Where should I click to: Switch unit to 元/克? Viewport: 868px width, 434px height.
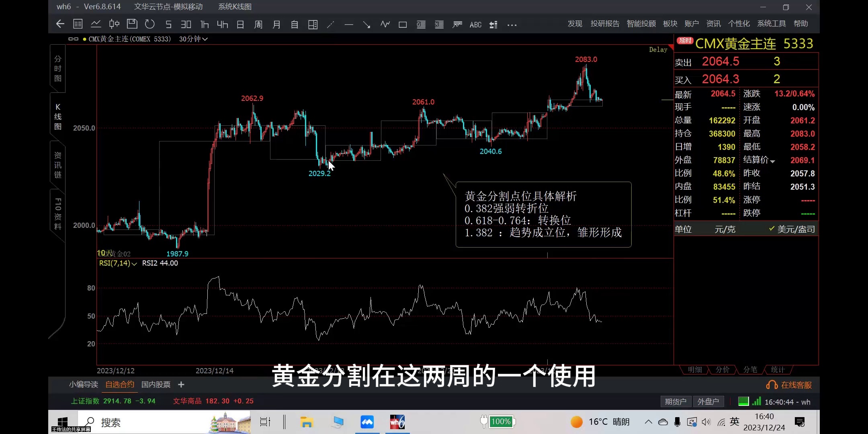(x=725, y=229)
